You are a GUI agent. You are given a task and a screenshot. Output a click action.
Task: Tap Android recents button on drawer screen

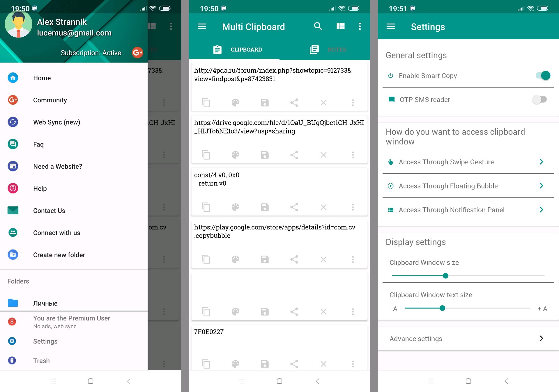pyautogui.click(x=53, y=381)
